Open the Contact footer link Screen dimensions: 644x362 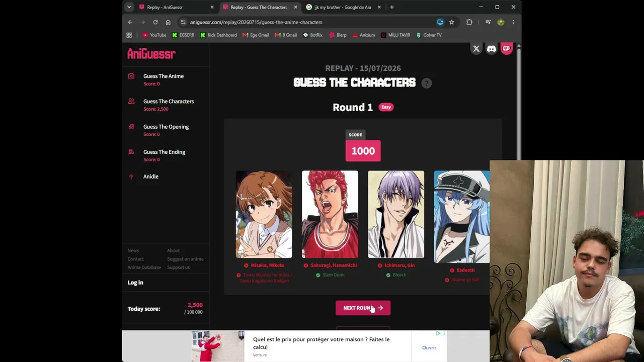click(x=135, y=259)
